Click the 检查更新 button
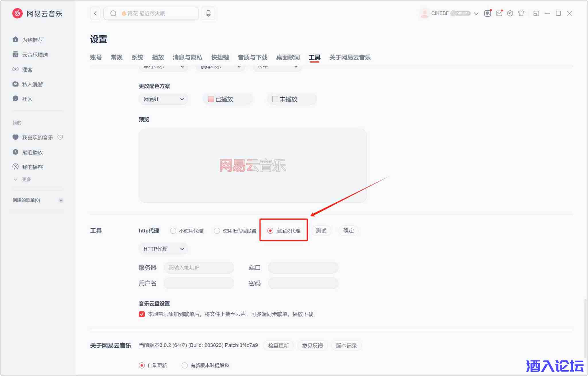The width and height of the screenshot is (588, 376). point(278,346)
